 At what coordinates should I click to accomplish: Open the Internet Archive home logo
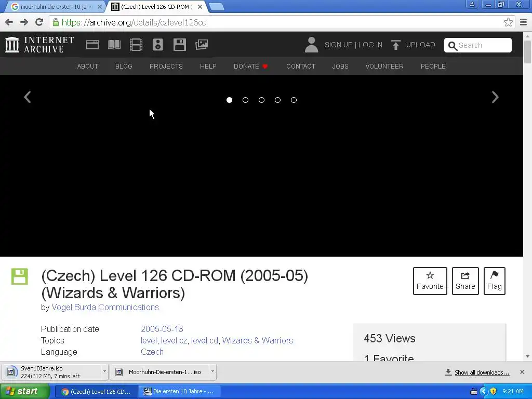(39, 45)
